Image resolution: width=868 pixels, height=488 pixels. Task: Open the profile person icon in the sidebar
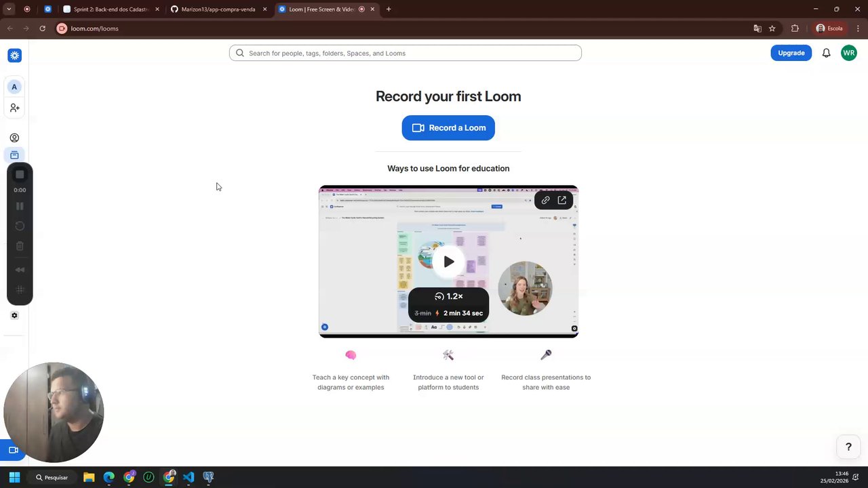[x=14, y=138]
